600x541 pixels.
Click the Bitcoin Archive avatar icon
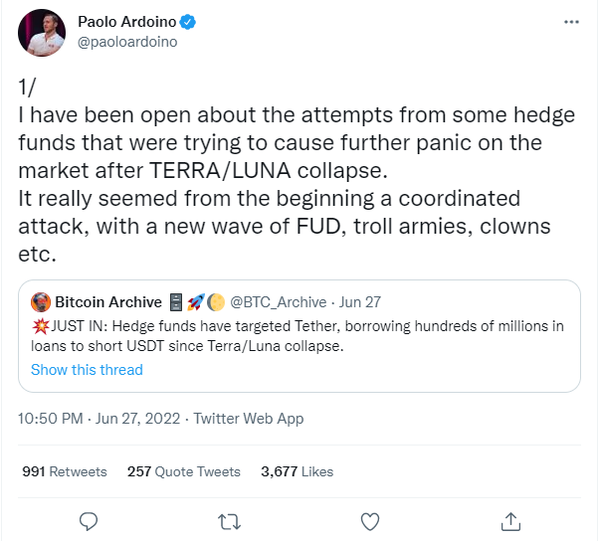coord(41,302)
